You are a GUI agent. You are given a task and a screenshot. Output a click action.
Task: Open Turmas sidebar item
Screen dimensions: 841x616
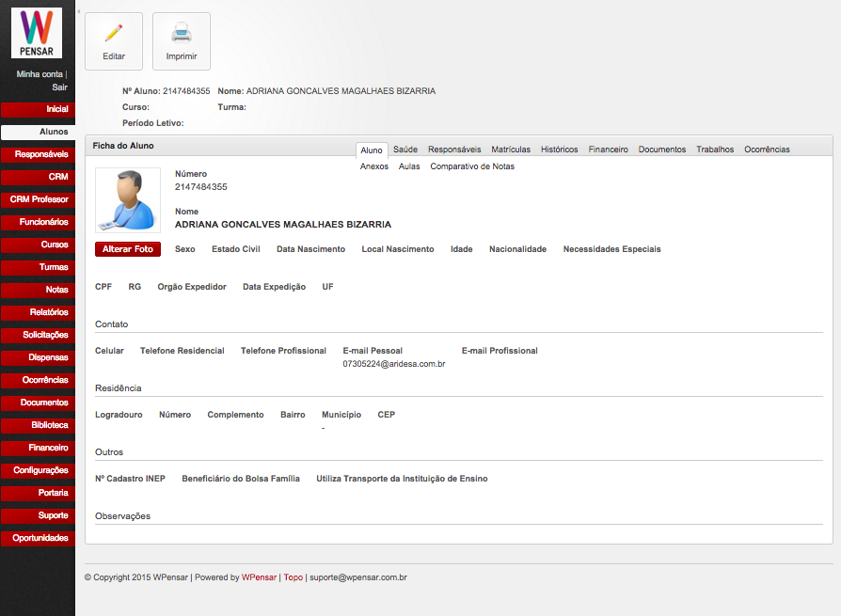coord(38,267)
